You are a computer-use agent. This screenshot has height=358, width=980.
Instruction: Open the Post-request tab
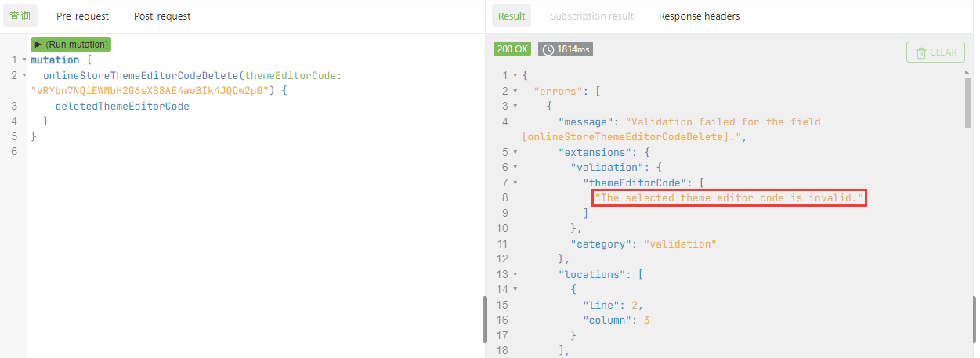tap(162, 16)
